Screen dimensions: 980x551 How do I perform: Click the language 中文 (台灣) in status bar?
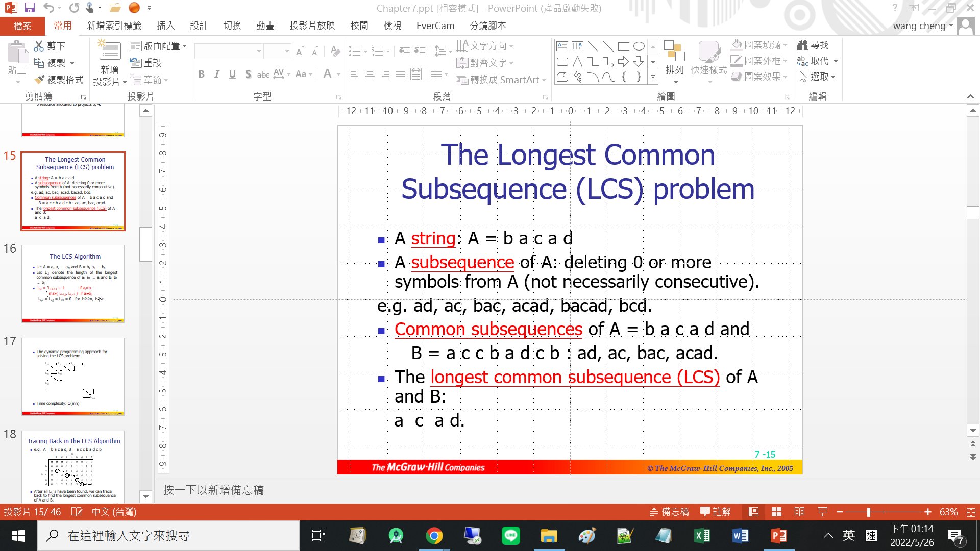[x=114, y=512]
